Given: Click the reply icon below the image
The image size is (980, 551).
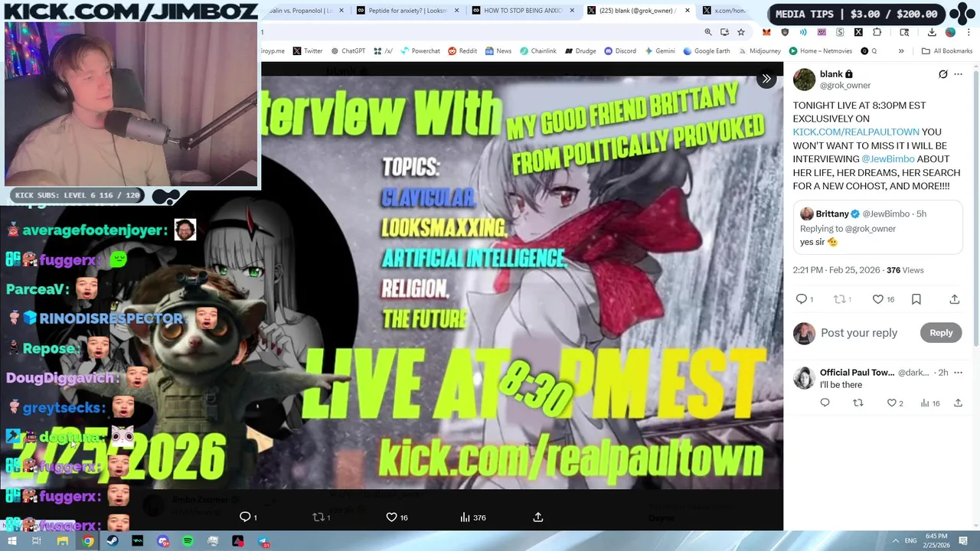Looking at the screenshot, I should pos(245,517).
